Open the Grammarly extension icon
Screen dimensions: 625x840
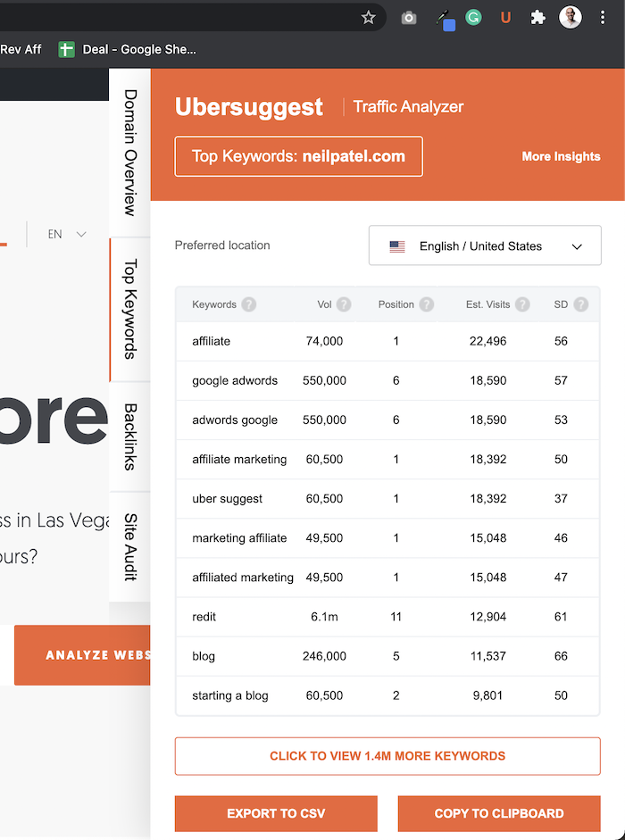(473, 18)
